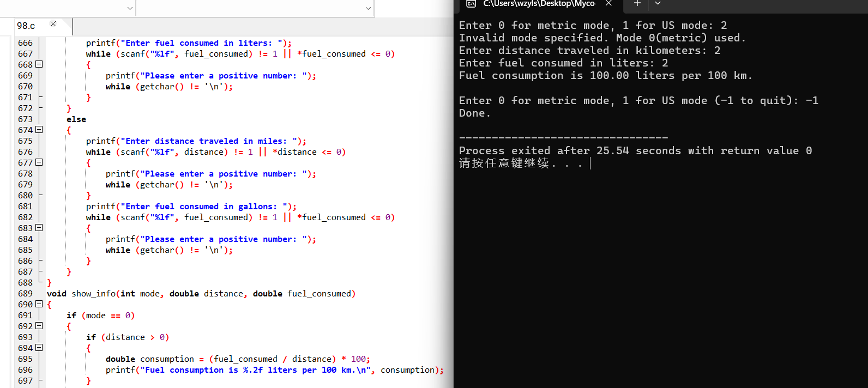Open the terminal profile dropdown chevron
This screenshot has height=388, width=868.
tap(658, 3)
